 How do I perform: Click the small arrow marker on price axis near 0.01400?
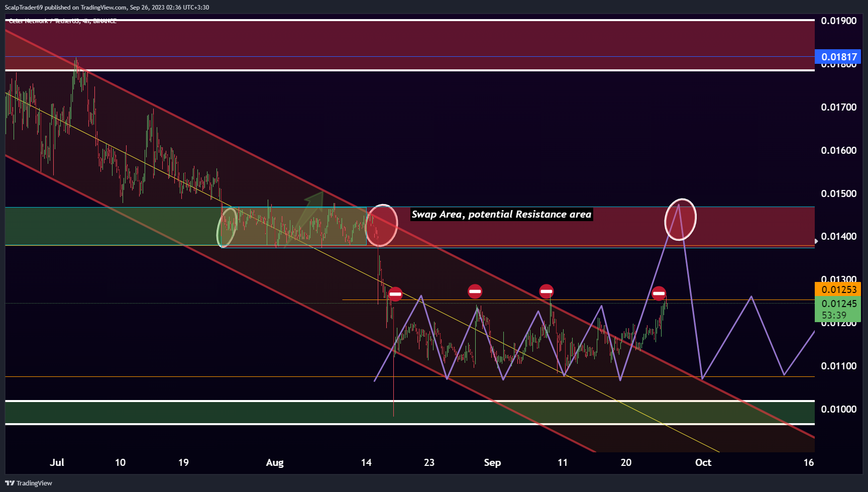point(816,241)
